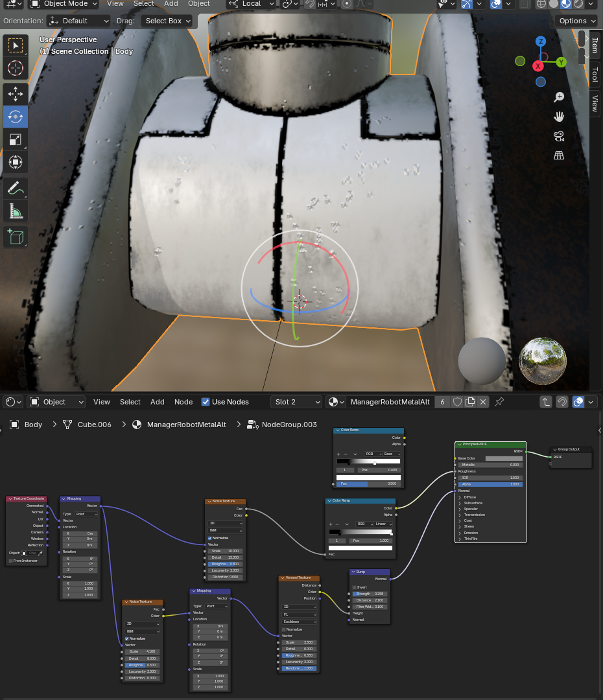Open the Item sidebar tab
The height and width of the screenshot is (700, 603).
pos(595,45)
